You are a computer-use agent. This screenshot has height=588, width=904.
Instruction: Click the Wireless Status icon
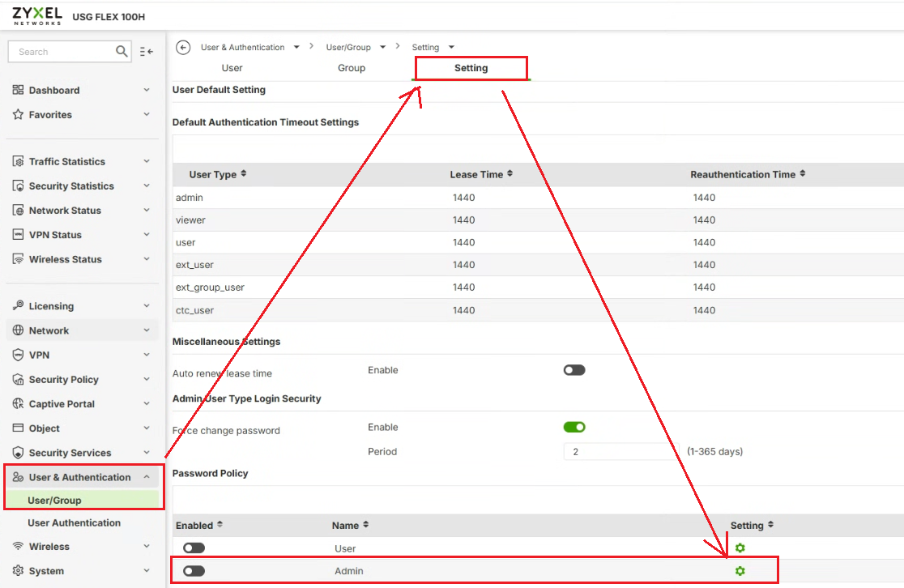(x=18, y=259)
